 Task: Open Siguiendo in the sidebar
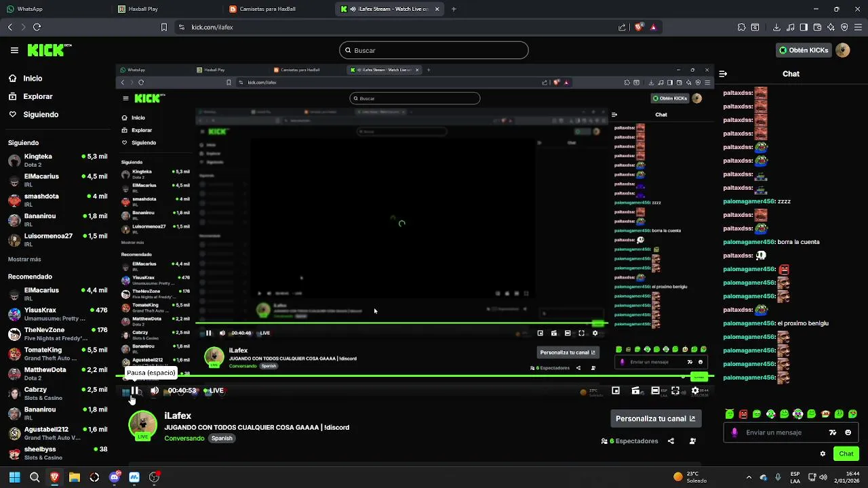[x=34, y=115]
